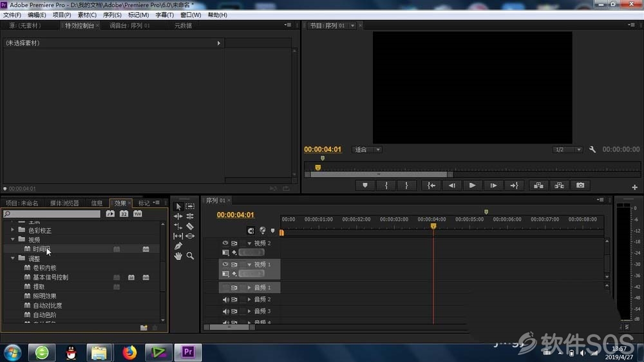Toggle Audio 3 track output speaker
The width and height of the screenshot is (644, 362).
coord(225,312)
